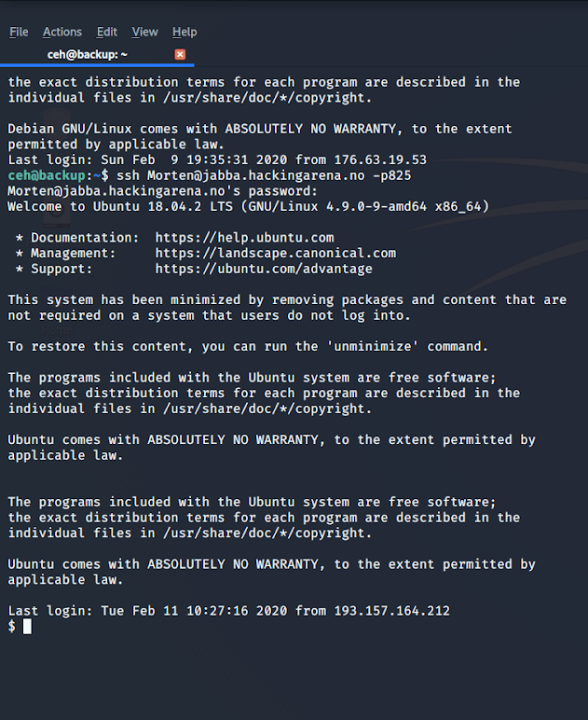Click the IP address 193.157.164.212
588x720 pixels.
click(x=392, y=611)
